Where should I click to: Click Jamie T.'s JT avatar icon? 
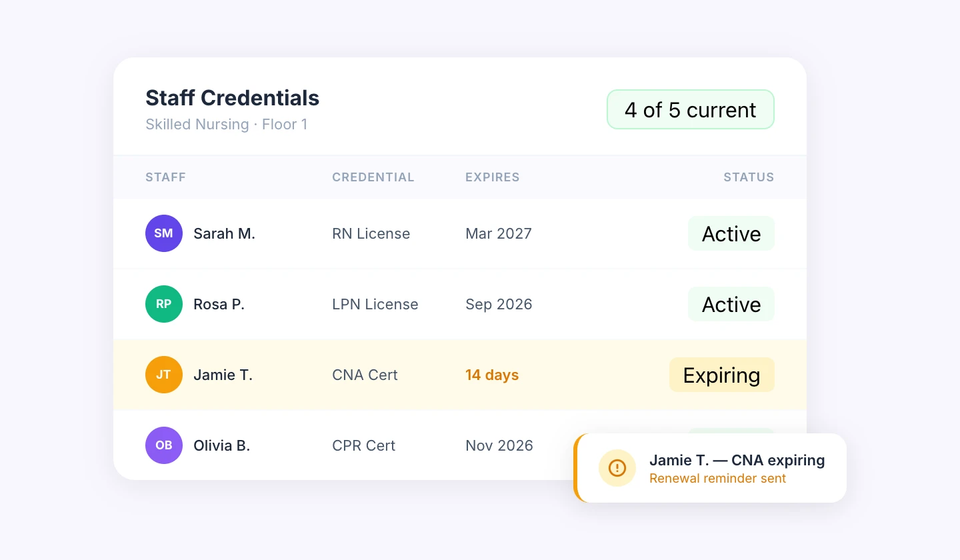pos(164,375)
